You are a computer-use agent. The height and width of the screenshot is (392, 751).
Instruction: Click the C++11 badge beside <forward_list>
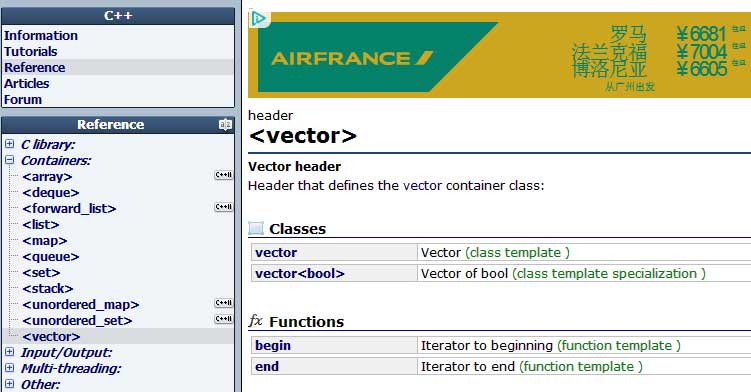tap(223, 207)
